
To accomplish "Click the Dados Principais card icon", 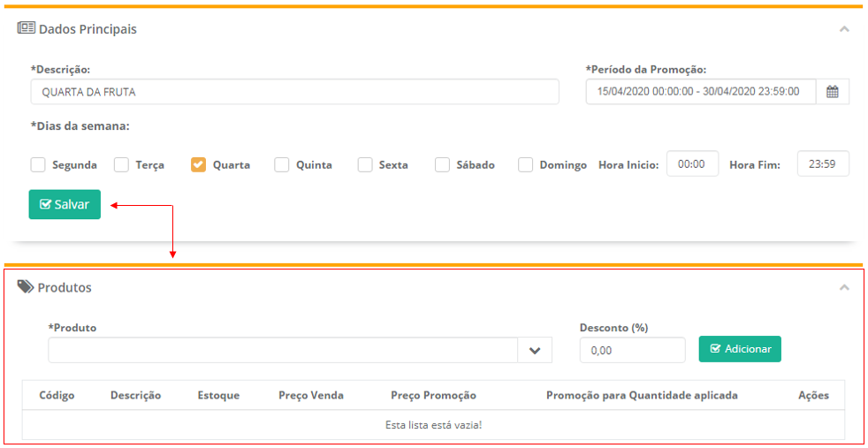I will pos(26,28).
